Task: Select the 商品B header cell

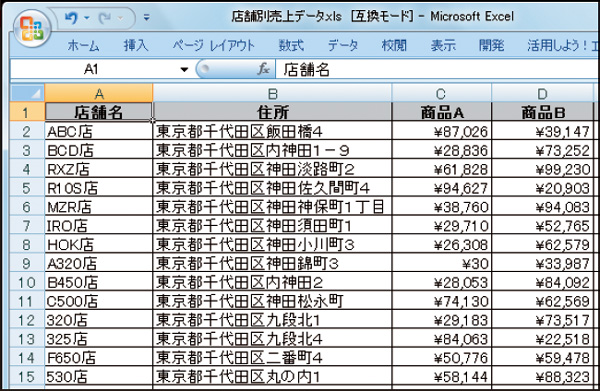Action: 543,112
